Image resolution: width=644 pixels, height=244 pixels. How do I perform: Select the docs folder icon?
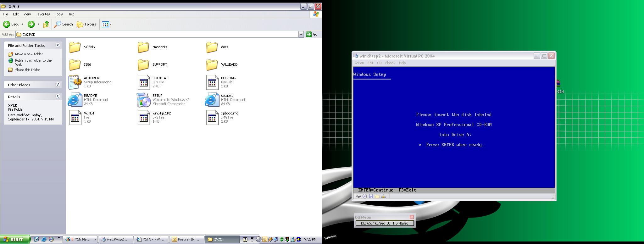click(x=212, y=47)
